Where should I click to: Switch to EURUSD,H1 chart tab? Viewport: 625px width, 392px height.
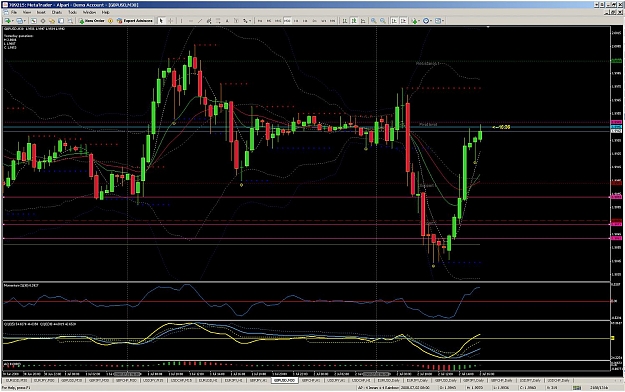[208, 381]
